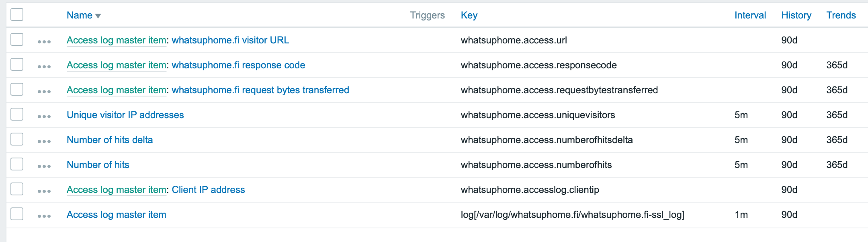Open three-dot menu for Number of hits
Viewport: 868px width, 242px height.
click(44, 166)
